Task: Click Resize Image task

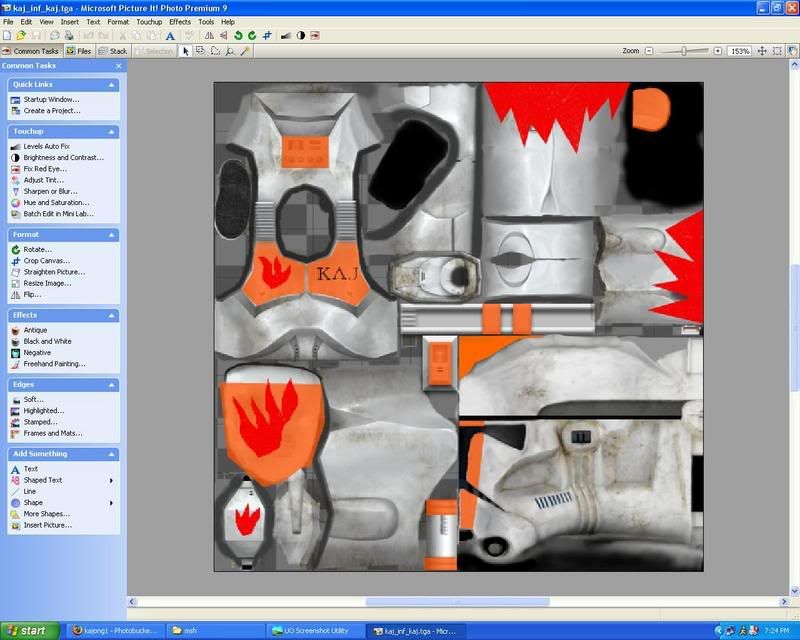Action: click(x=47, y=283)
